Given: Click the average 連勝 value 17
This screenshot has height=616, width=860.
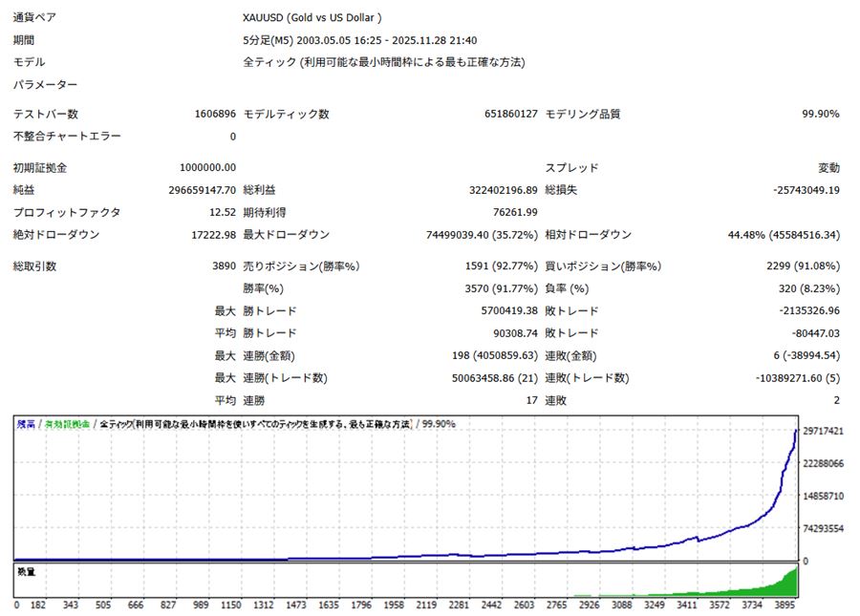Looking at the screenshot, I should [532, 400].
